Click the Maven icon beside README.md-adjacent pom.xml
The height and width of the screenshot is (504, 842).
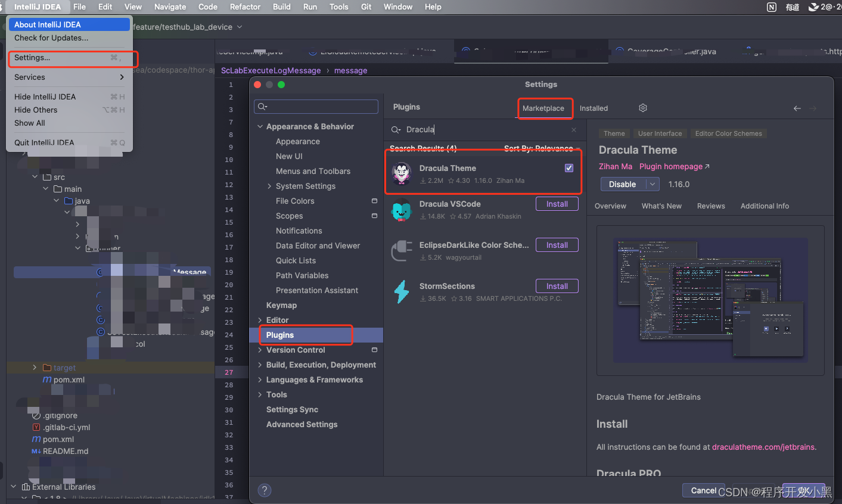click(36, 439)
